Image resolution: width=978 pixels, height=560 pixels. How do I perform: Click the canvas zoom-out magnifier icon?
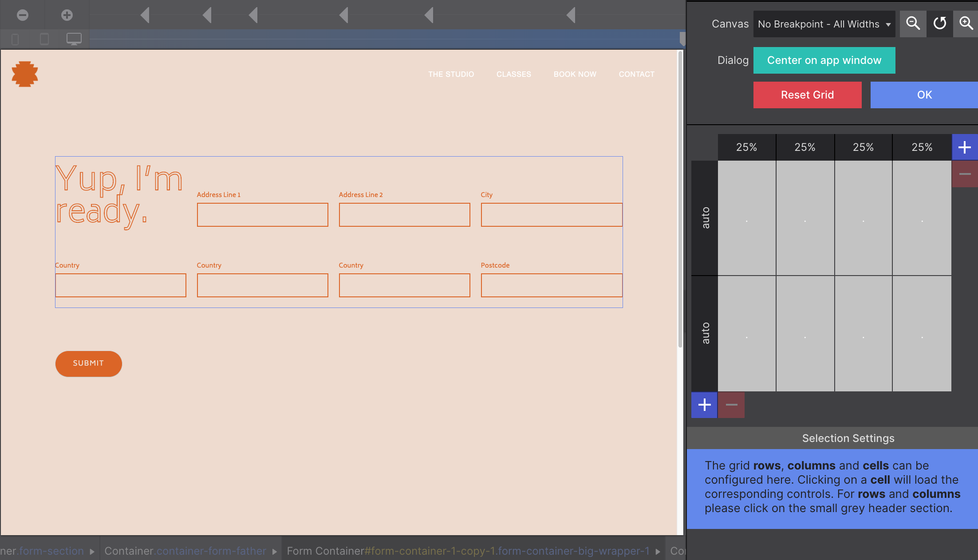tap(913, 24)
